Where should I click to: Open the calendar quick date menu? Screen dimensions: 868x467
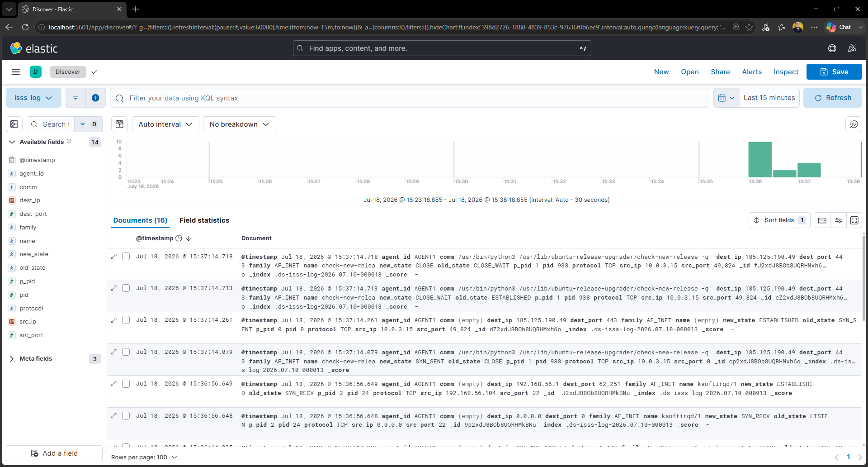point(726,98)
